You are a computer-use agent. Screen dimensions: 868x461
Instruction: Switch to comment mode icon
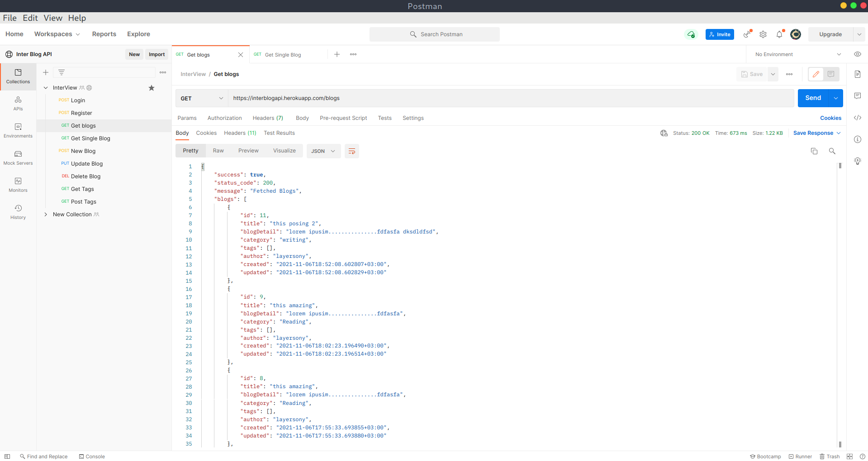coord(831,74)
